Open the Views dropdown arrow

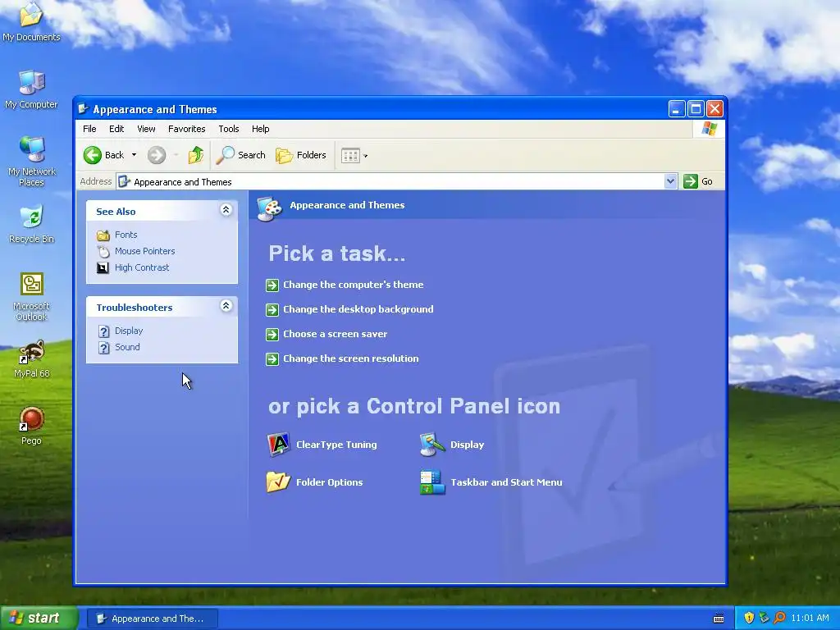tap(365, 157)
